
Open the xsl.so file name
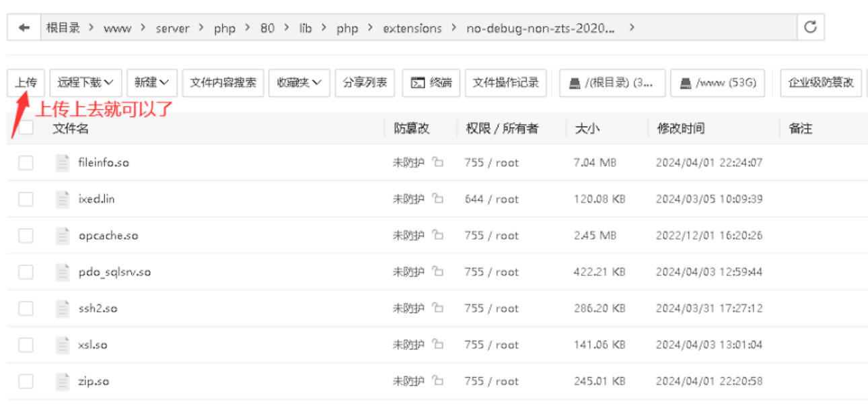point(93,345)
